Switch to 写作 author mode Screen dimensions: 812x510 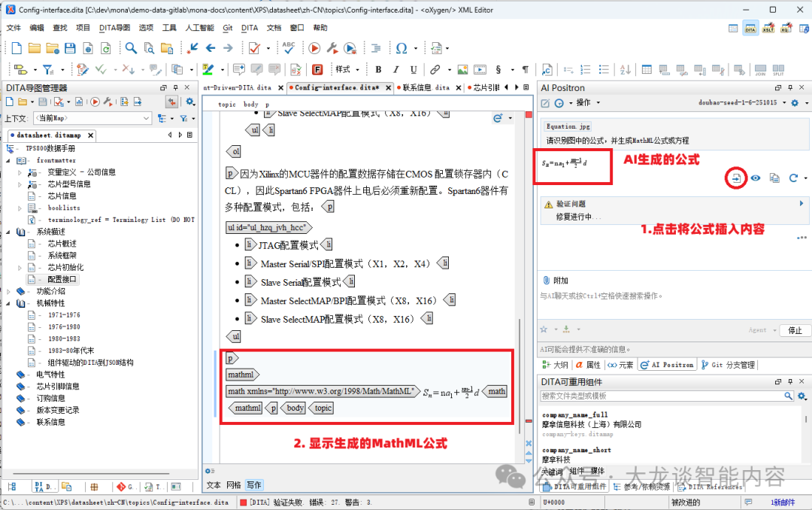[254, 485]
